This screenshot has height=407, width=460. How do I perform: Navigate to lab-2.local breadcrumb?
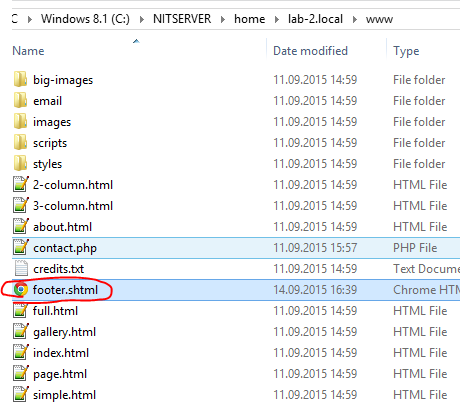point(315,19)
